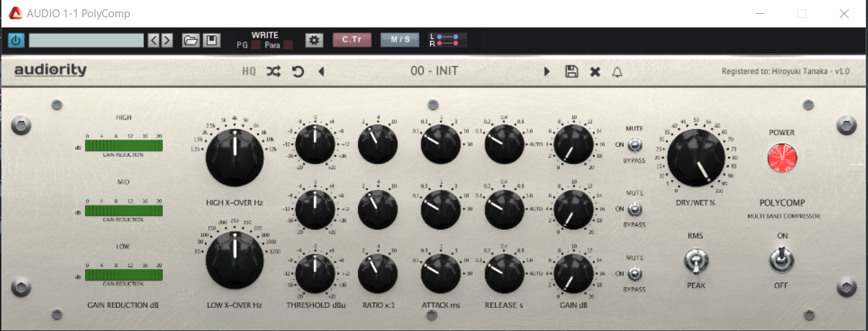Click the DRY/WET % knob

pos(696,158)
